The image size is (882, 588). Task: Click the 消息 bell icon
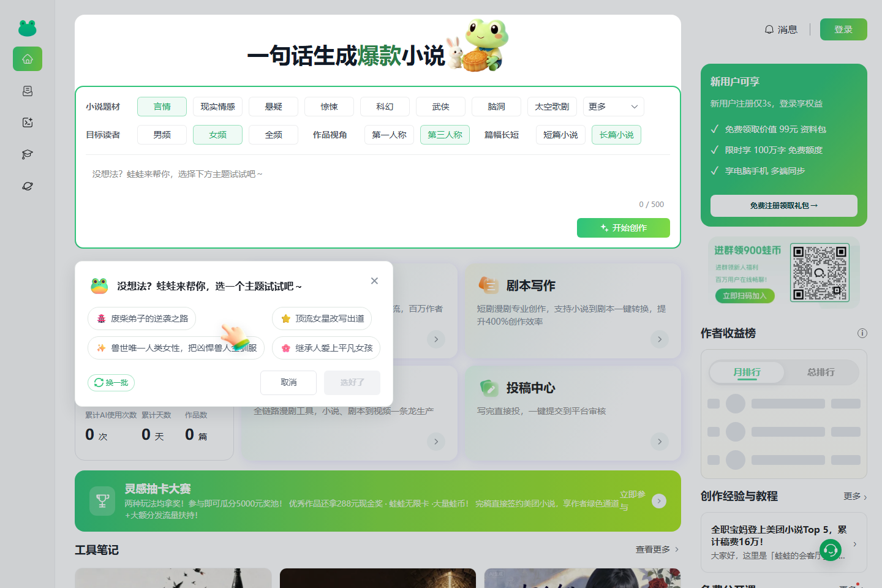(769, 29)
